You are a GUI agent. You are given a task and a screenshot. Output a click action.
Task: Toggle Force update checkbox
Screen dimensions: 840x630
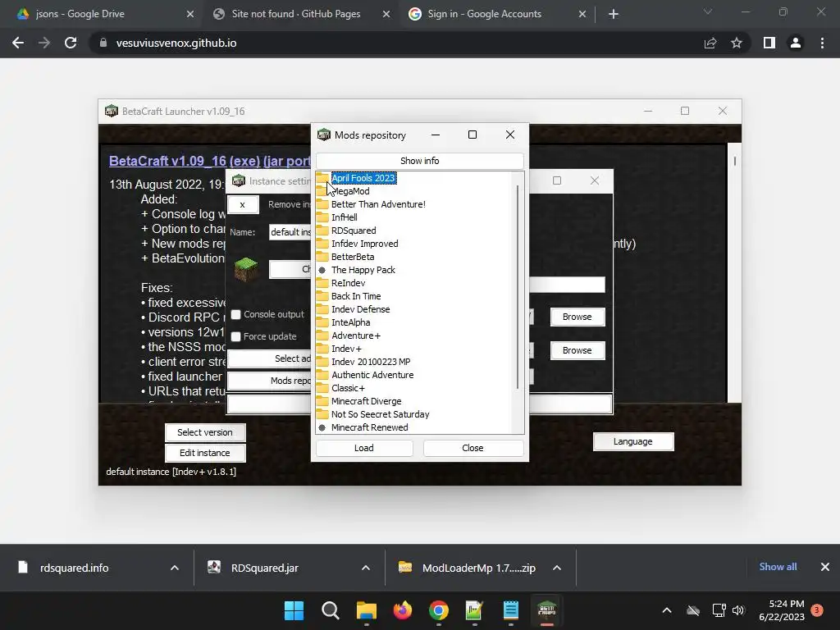pyautogui.click(x=235, y=336)
